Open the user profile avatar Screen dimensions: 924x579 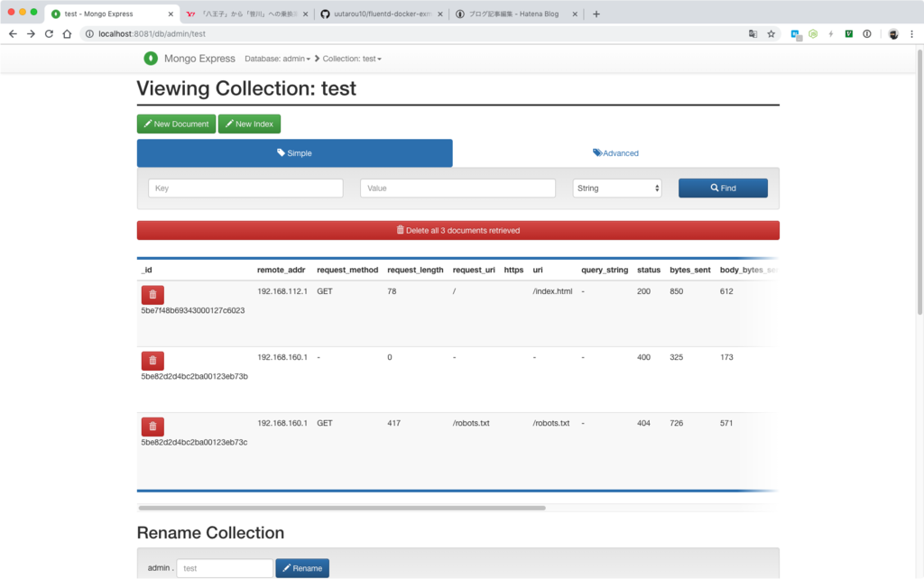(x=893, y=33)
